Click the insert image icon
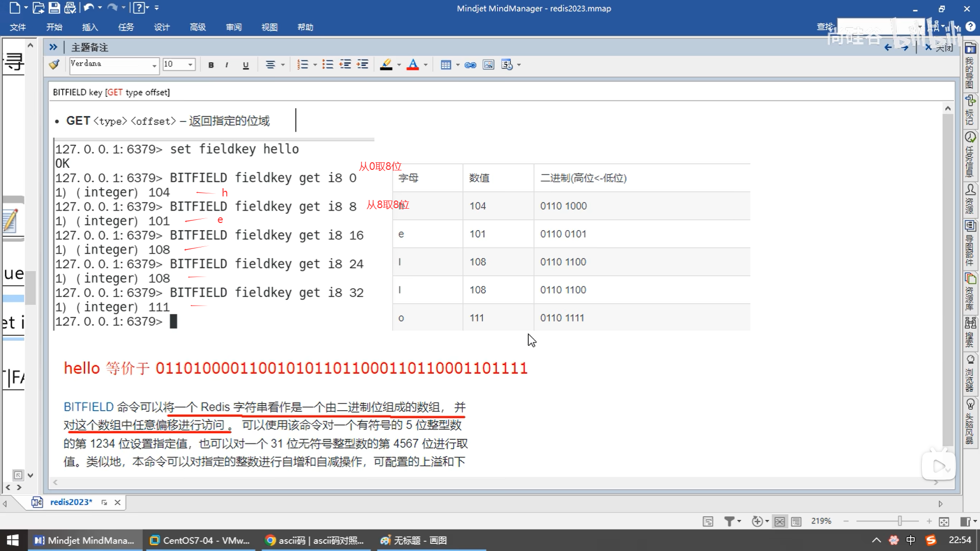Screen dimensions: 980x551 point(488,65)
